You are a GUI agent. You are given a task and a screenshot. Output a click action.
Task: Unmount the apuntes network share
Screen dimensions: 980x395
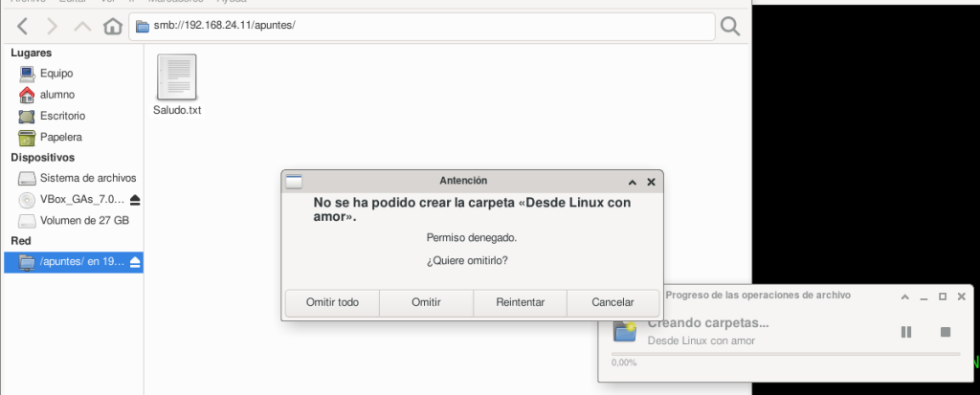point(135,262)
